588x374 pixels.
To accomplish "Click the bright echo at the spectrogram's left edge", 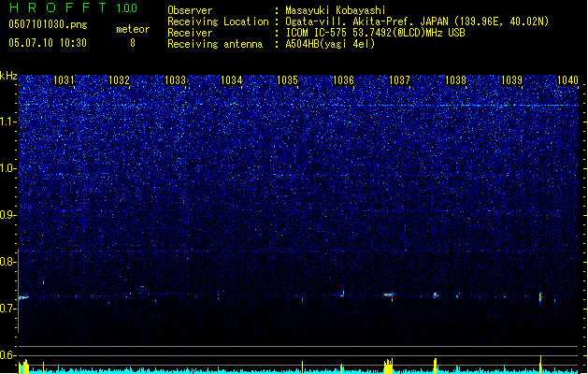I will [x=23, y=297].
